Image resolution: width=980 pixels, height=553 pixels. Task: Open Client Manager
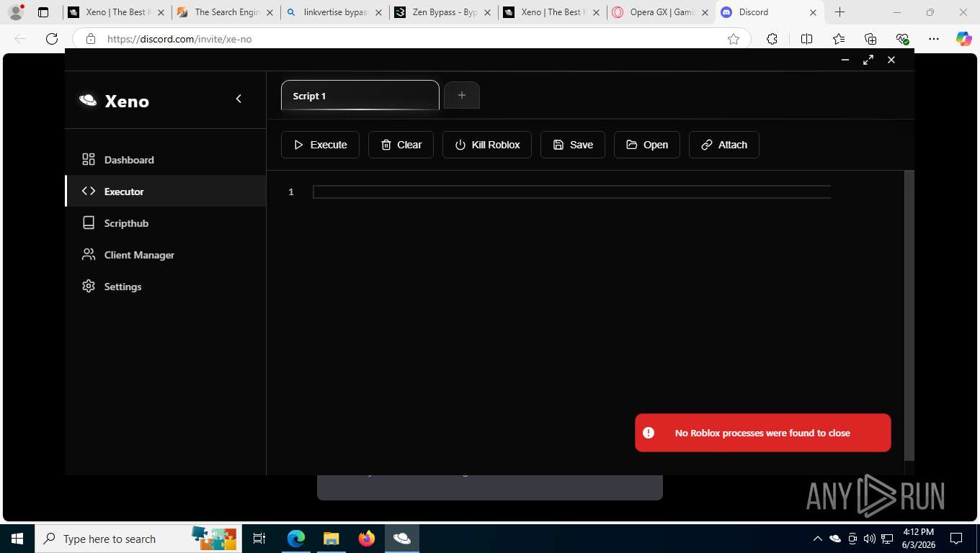(x=166, y=255)
